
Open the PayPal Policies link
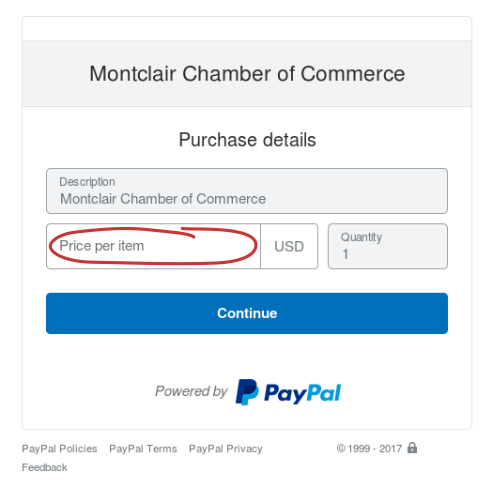pos(59,449)
